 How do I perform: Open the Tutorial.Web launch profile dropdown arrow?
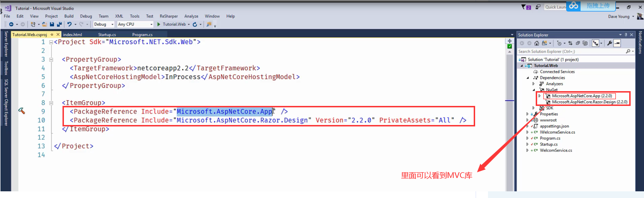(188, 24)
